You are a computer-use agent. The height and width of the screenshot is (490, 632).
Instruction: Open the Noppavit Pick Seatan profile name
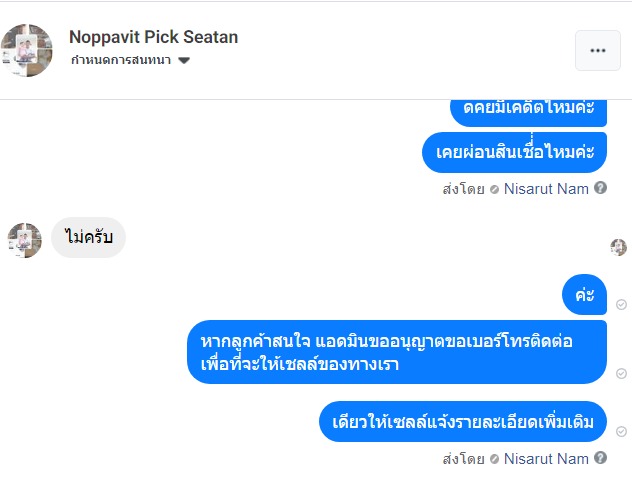click(x=153, y=37)
